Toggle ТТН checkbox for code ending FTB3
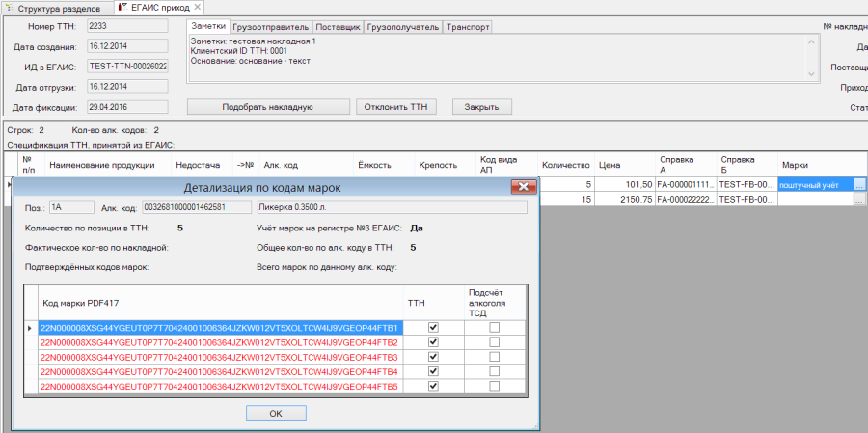Viewport: 868px width, 433px height. [433, 357]
